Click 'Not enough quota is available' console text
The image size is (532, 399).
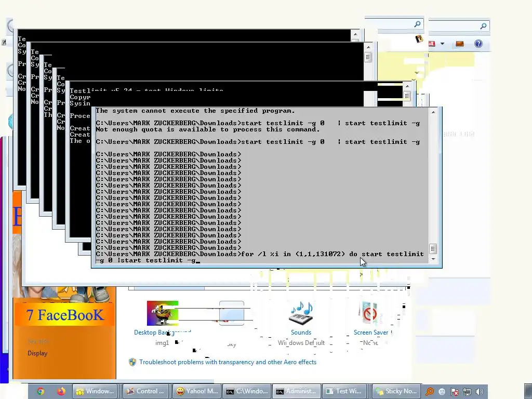(x=208, y=129)
